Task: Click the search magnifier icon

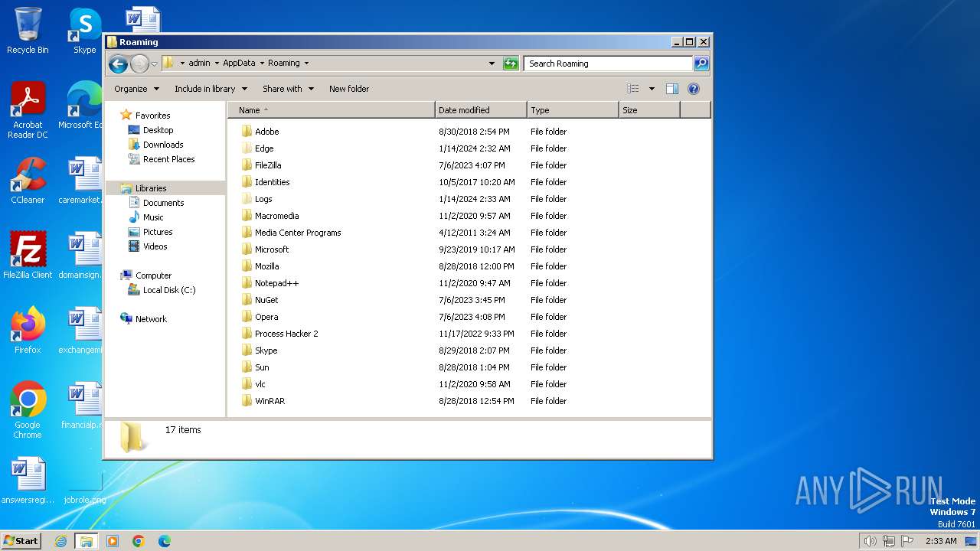Action: (701, 64)
